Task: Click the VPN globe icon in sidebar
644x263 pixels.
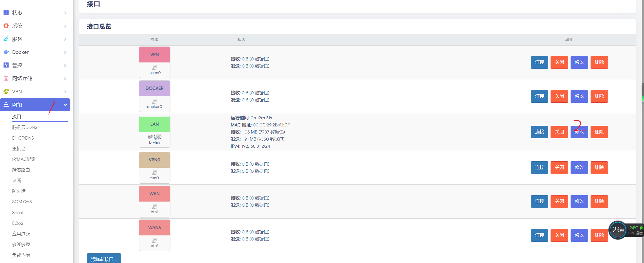Action: (x=6, y=92)
